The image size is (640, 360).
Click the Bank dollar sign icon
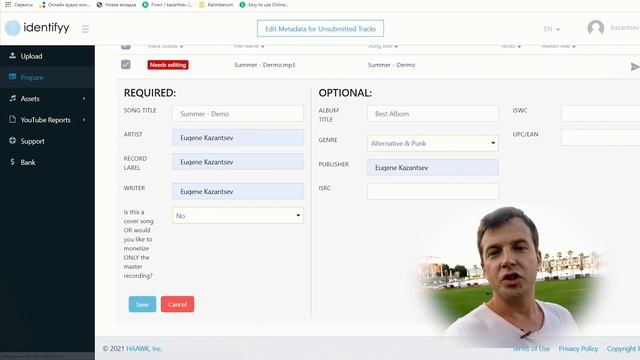coord(12,162)
